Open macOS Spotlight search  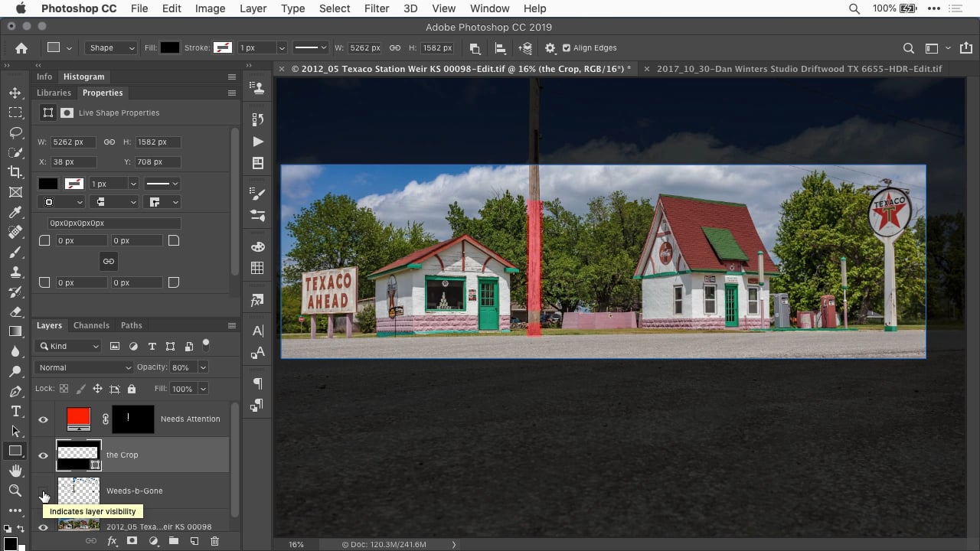pyautogui.click(x=854, y=8)
